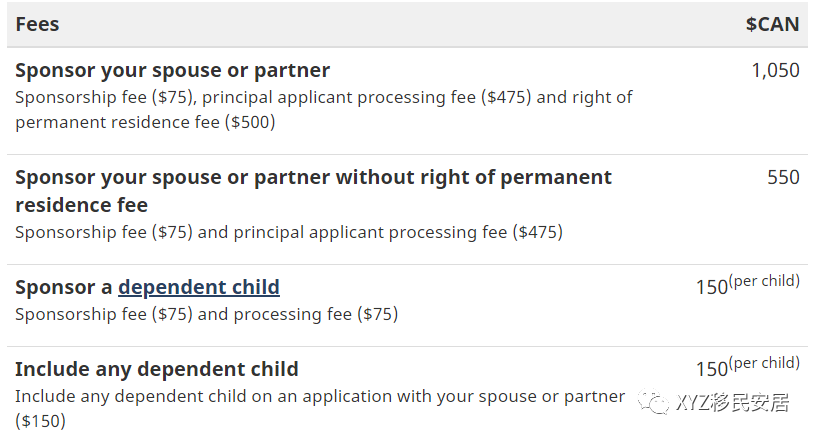The image size is (816, 438).
Task: Click the permanent residence fee ($500) text
Action: 145,122
